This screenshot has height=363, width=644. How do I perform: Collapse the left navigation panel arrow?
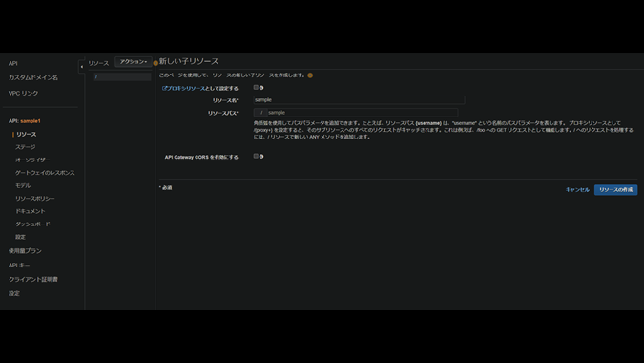pyautogui.click(x=81, y=67)
